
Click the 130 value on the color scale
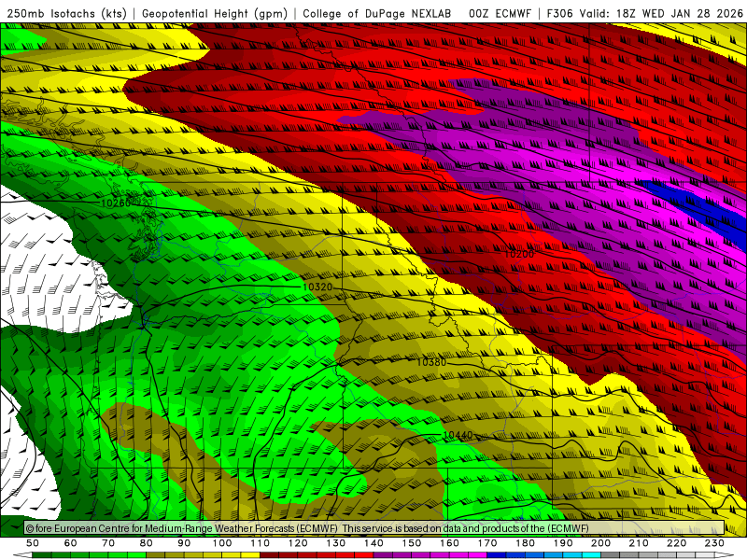tap(335, 543)
